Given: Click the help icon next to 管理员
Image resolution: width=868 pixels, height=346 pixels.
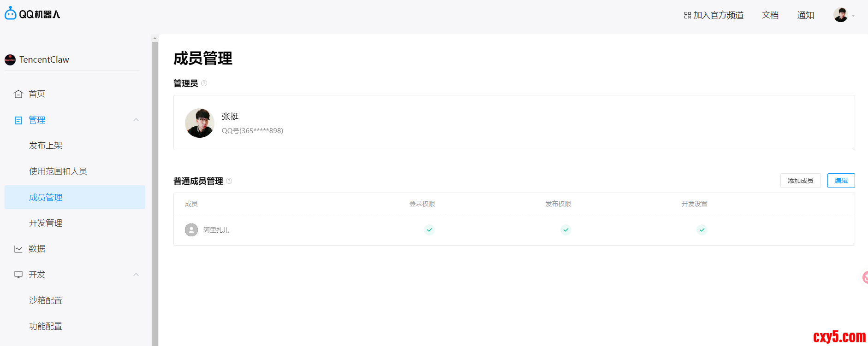Looking at the screenshot, I should (x=204, y=83).
